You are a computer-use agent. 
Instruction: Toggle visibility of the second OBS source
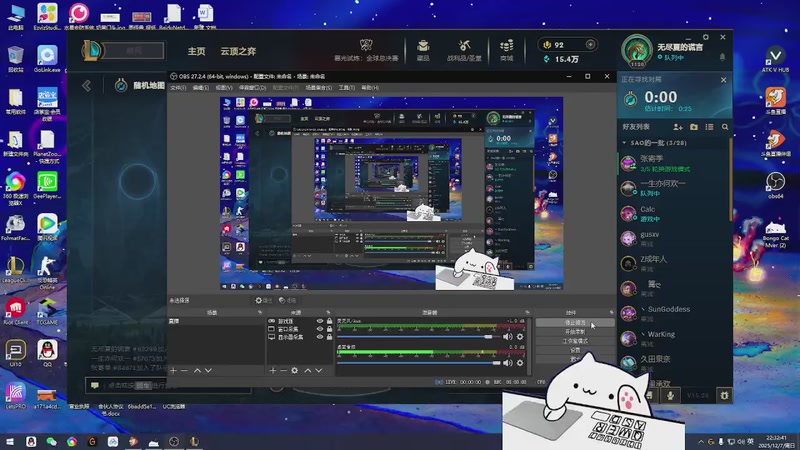320,329
